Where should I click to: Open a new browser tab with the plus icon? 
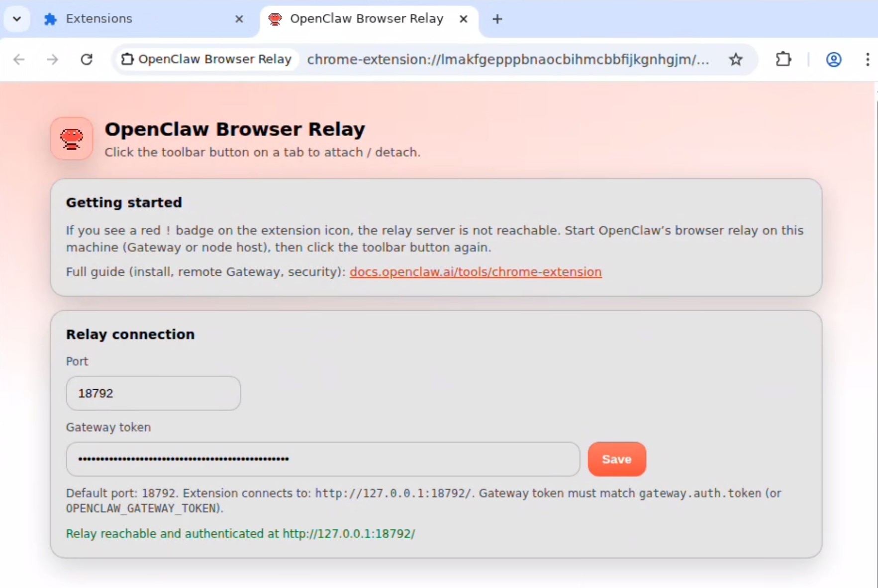497,19
